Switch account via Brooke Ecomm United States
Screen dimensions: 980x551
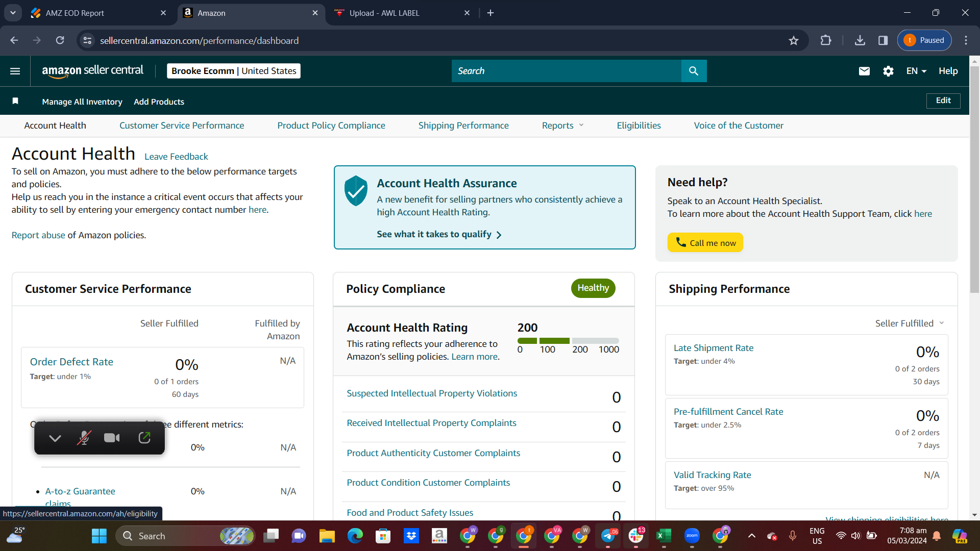pyautogui.click(x=234, y=71)
